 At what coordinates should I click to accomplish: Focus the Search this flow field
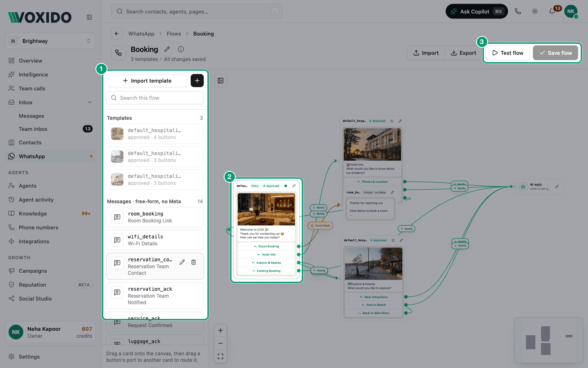point(155,98)
